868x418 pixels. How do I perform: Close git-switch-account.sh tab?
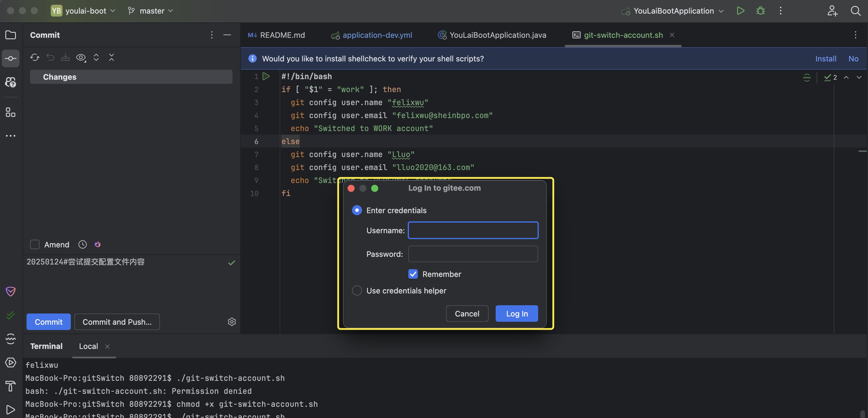point(672,35)
